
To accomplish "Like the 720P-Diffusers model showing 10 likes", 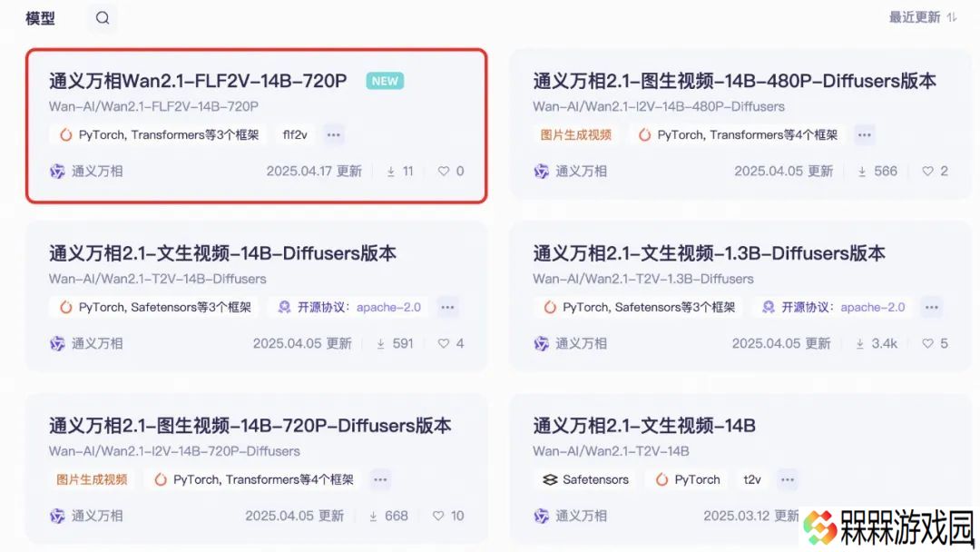I will click(438, 516).
